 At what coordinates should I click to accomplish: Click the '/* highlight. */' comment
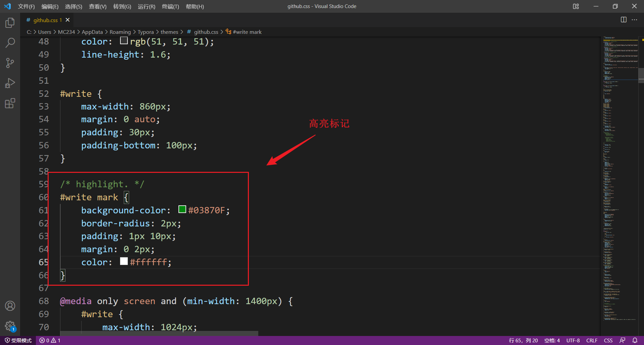102,184
